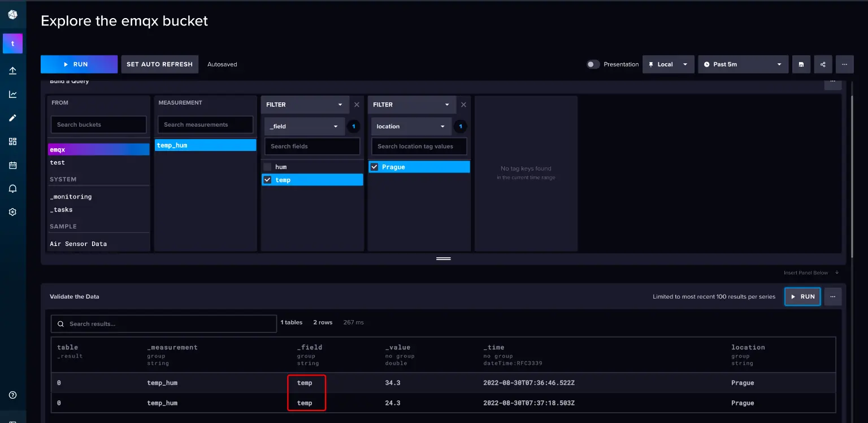Collapse the query panel with the drag handle

point(443,258)
